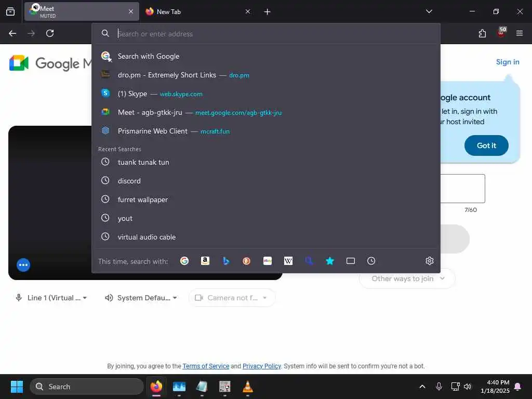Search this time with Wikipedia icon
The width and height of the screenshot is (532, 399).
pos(288,261)
